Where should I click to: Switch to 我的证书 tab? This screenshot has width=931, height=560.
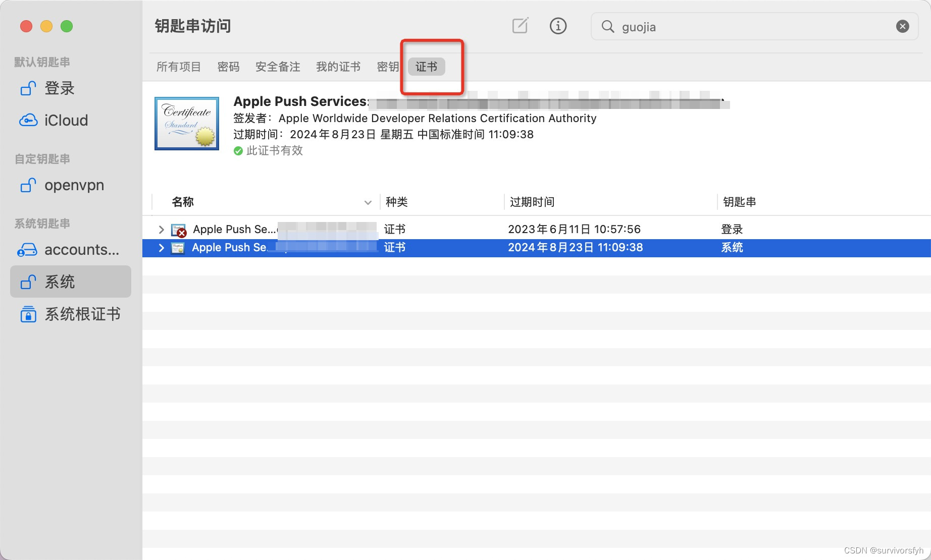click(x=338, y=67)
